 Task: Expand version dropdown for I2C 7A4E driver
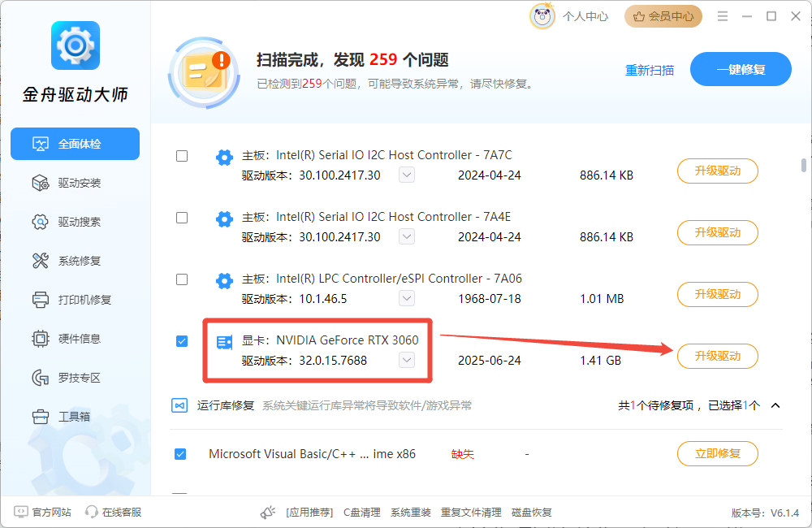click(x=407, y=236)
